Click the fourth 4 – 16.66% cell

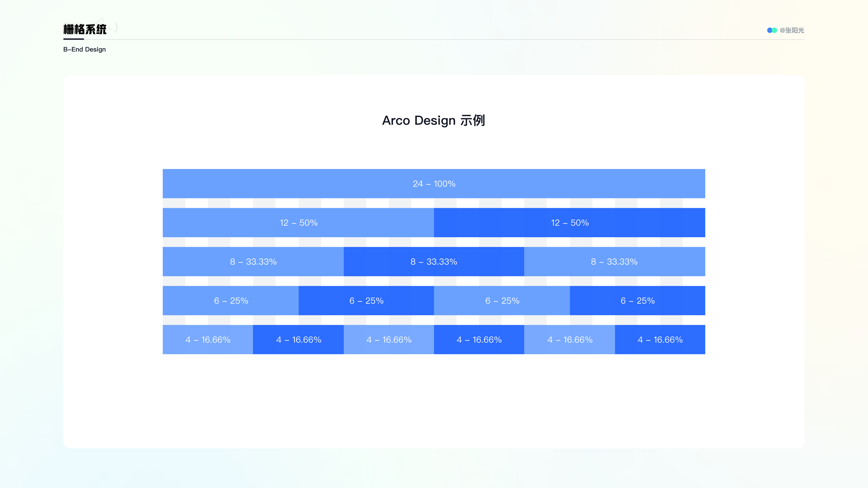click(x=479, y=340)
